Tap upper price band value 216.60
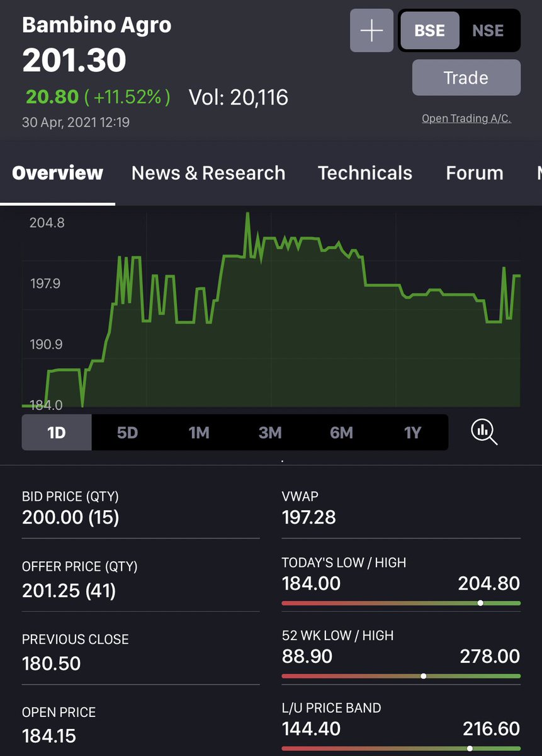 pyautogui.click(x=492, y=729)
